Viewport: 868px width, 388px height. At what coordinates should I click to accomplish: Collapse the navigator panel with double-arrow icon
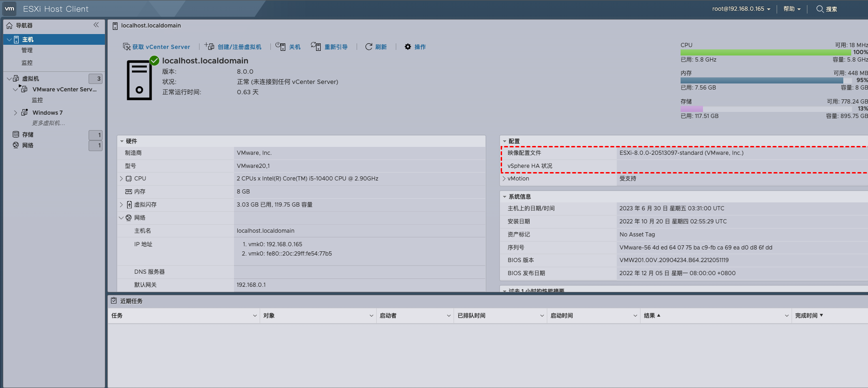point(96,25)
